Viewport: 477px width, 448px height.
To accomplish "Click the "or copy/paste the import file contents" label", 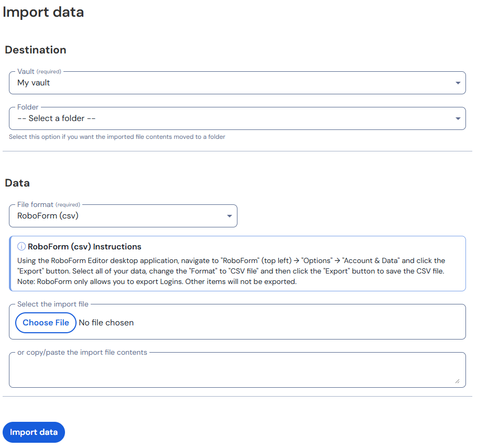I will pos(82,352).
